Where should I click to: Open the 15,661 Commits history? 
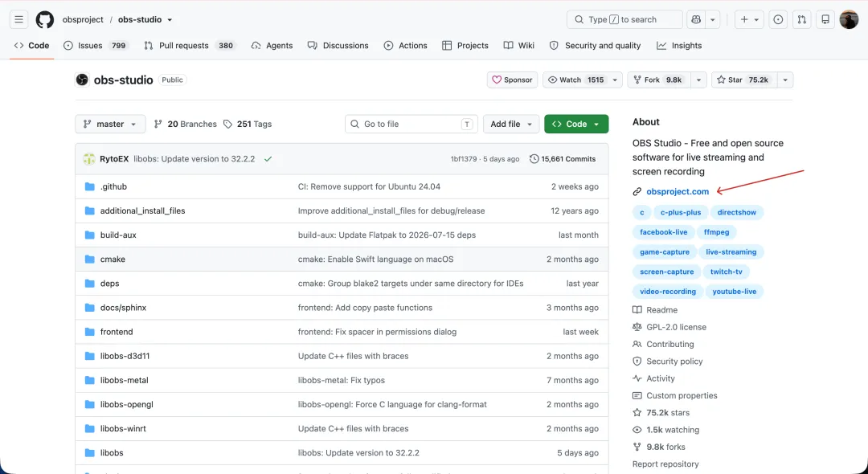[563, 159]
